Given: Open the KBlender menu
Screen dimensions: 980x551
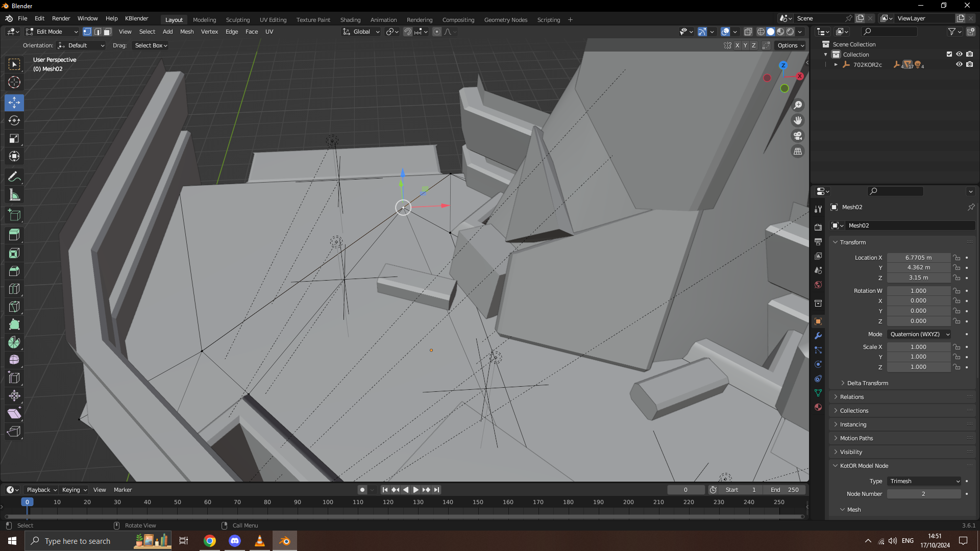Looking at the screenshot, I should point(137,18).
